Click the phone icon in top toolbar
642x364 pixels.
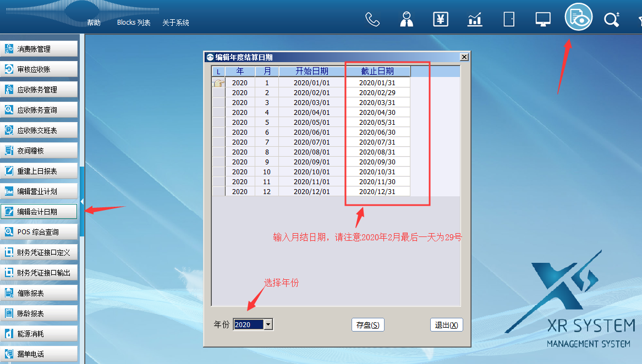372,19
